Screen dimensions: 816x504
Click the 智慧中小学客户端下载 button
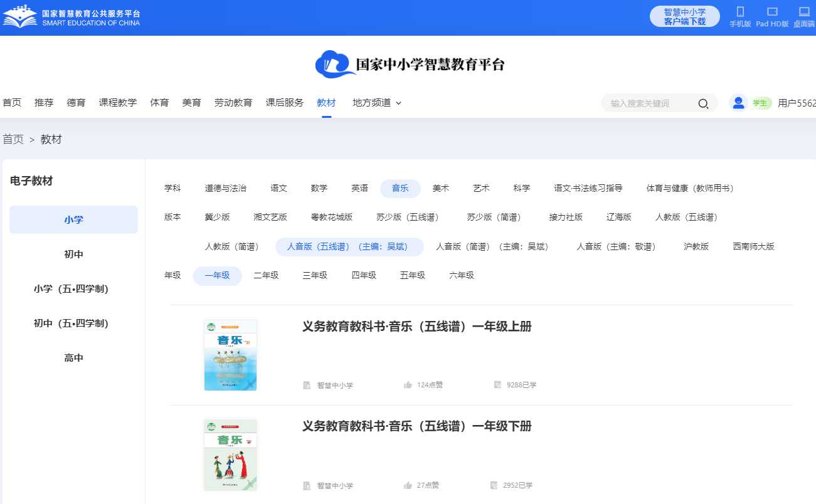[x=685, y=16]
